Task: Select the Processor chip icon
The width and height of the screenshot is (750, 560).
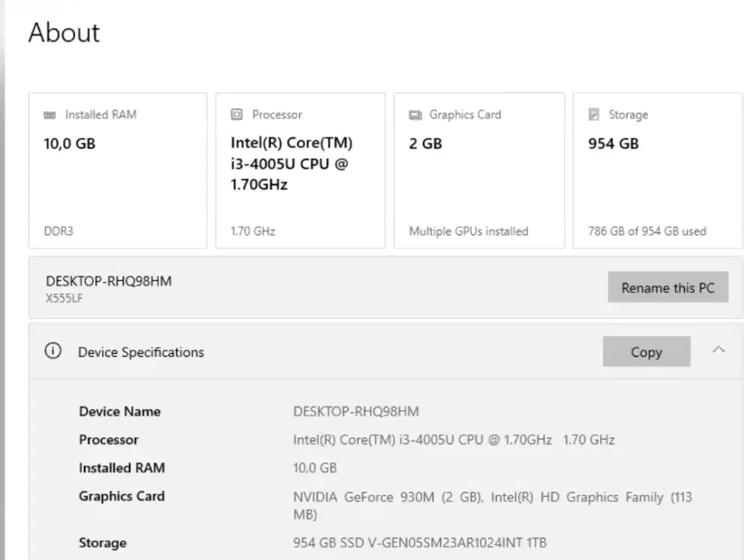Action: tap(235, 114)
